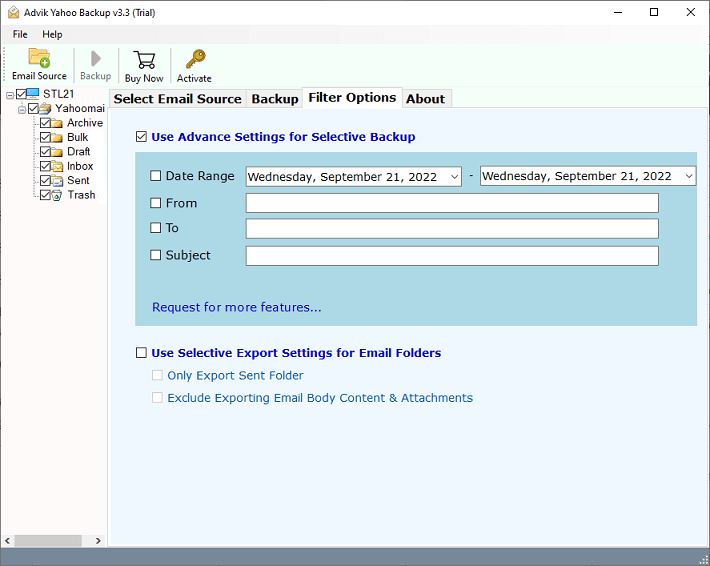Switch to Select Email Source tab
This screenshot has width=710, height=566.
[178, 99]
